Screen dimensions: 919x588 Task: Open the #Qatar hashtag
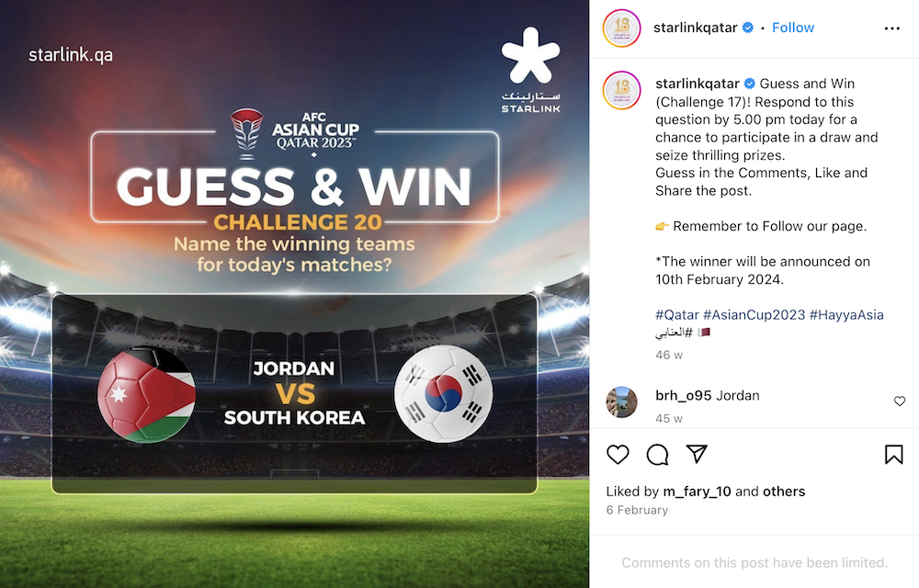677,314
